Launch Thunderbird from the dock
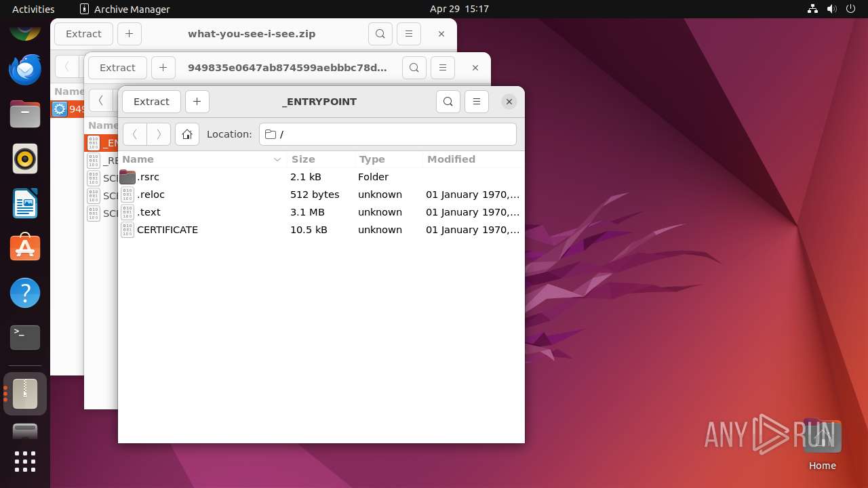This screenshot has height=488, width=868. [x=25, y=69]
